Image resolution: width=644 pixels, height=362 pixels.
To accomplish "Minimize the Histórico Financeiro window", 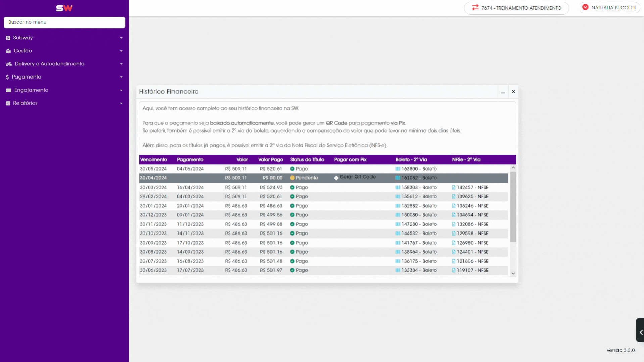I will [x=503, y=92].
